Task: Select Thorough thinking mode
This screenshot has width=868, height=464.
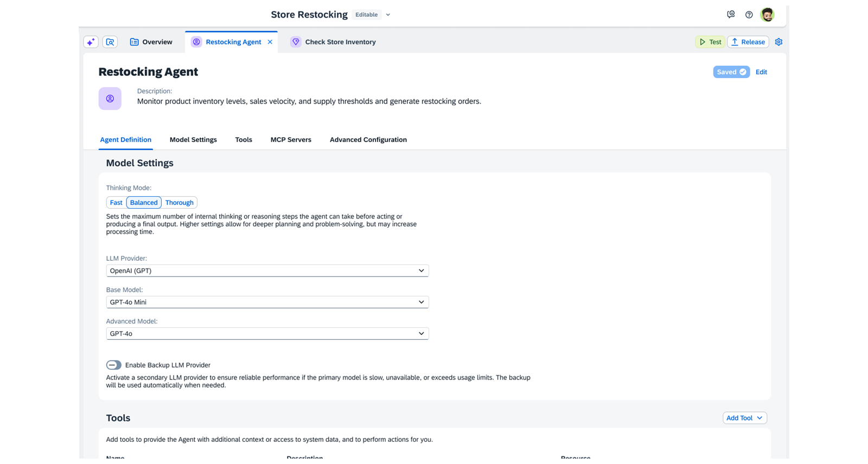Action: pyautogui.click(x=180, y=203)
